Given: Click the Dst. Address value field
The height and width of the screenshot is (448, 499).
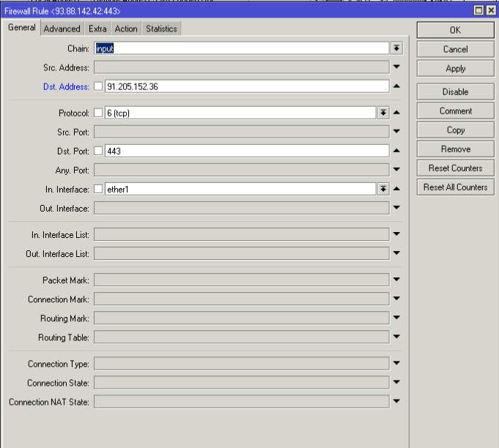Looking at the screenshot, I should (x=247, y=86).
